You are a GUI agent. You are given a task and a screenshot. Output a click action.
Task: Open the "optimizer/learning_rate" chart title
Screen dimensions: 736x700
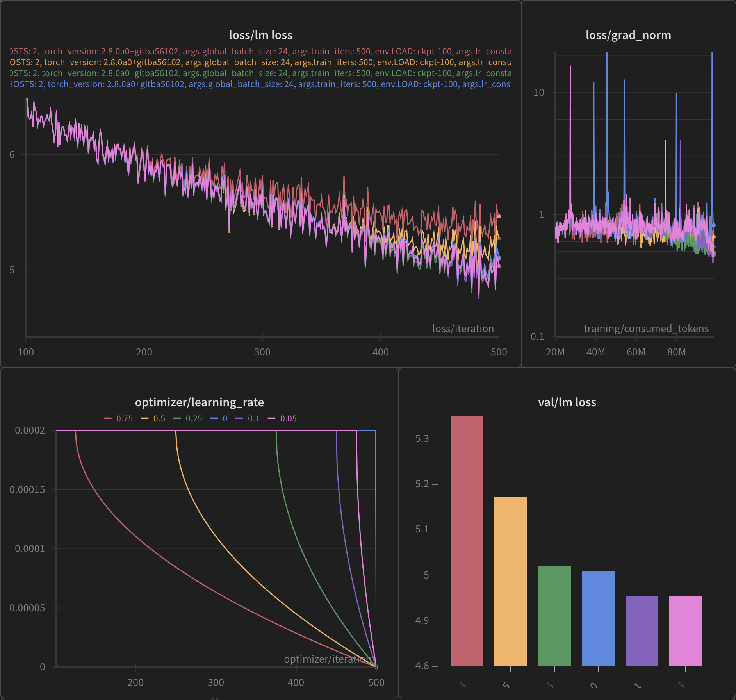pyautogui.click(x=199, y=402)
